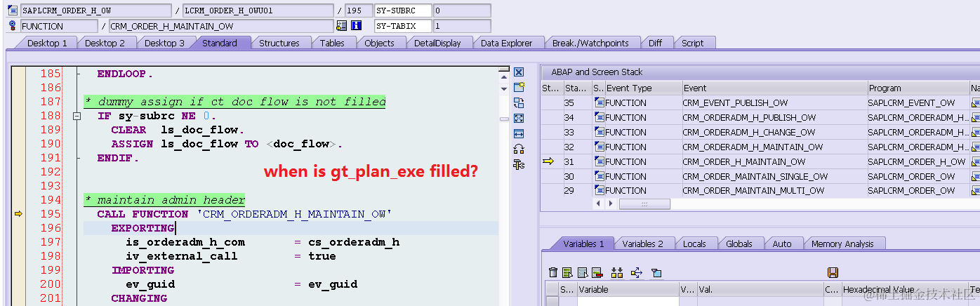Click the maximize horizontally icon beside editor
This screenshot has width=980, height=306.
tap(519, 133)
